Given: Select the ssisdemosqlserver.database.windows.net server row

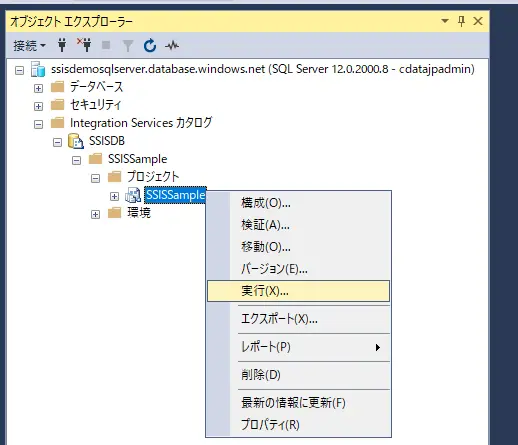Looking at the screenshot, I should coord(263,69).
